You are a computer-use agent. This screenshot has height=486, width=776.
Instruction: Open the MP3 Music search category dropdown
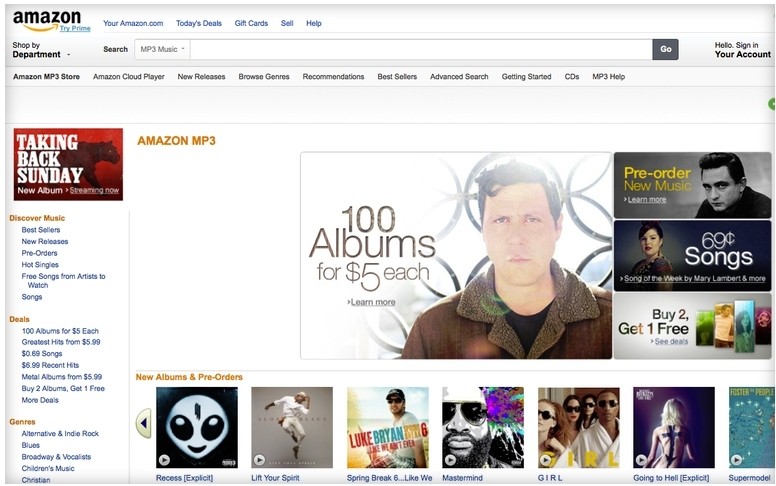coord(162,49)
